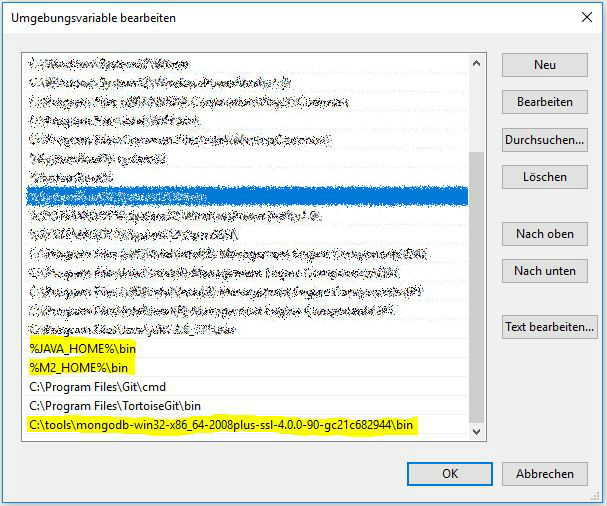Cancel with the Abbrechen button
The image size is (607, 506).
click(x=544, y=474)
